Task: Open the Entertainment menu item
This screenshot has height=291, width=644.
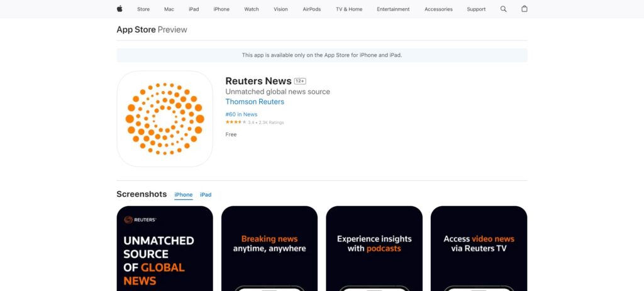Action: pyautogui.click(x=393, y=9)
